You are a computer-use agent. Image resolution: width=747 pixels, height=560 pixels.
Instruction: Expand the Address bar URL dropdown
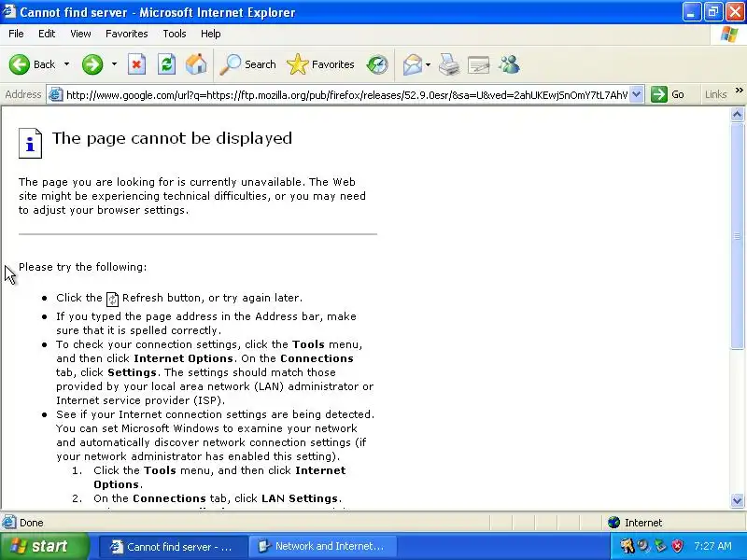(637, 94)
